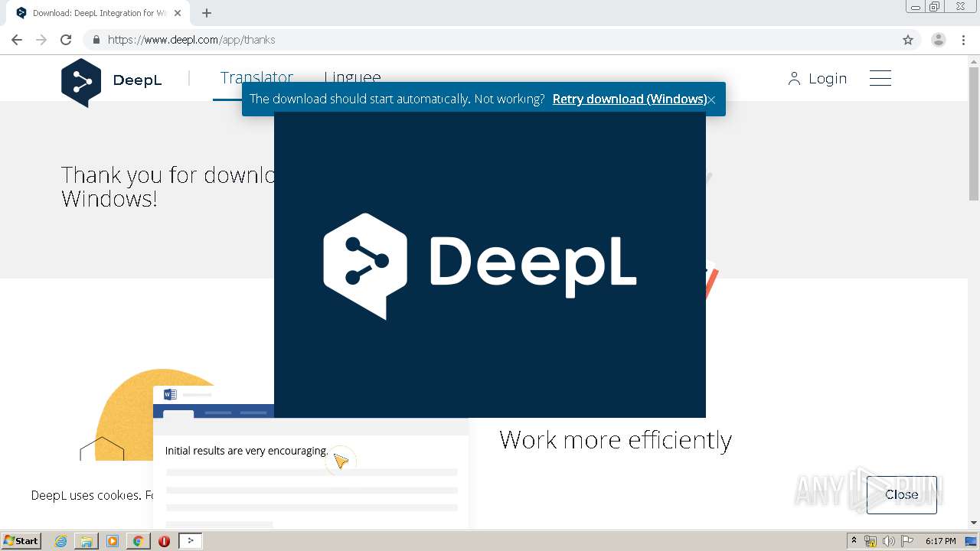Open the hamburger menu icon
Screen dimensions: 980x551
coord(880,78)
